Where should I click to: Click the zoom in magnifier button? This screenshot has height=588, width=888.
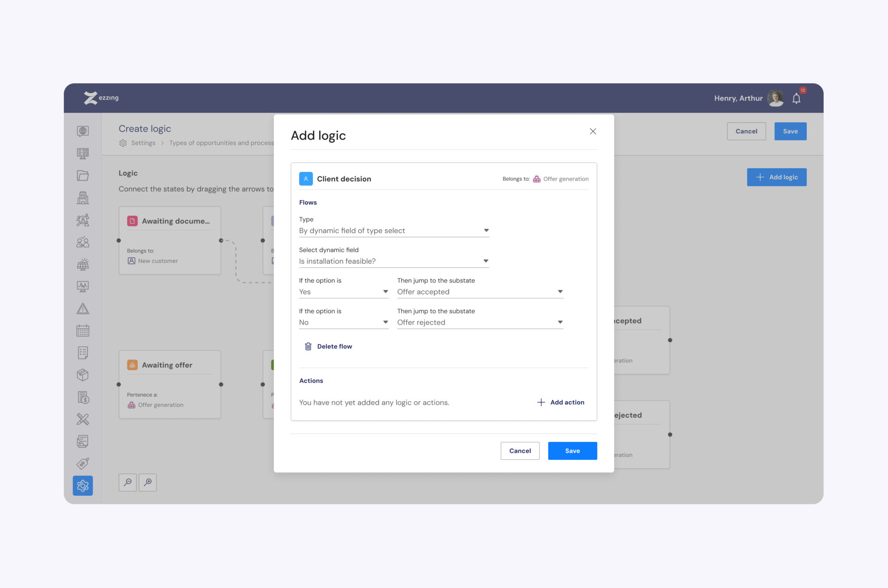click(148, 482)
